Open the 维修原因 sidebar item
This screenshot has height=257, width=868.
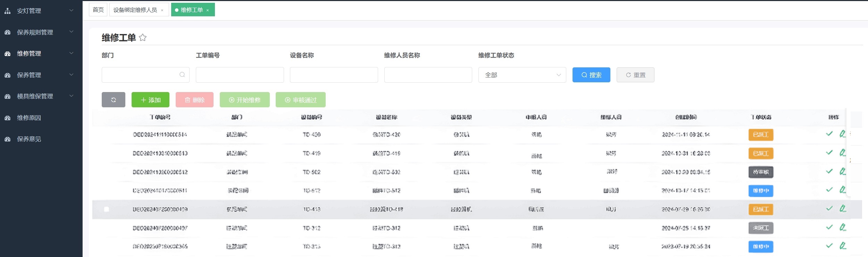point(29,118)
